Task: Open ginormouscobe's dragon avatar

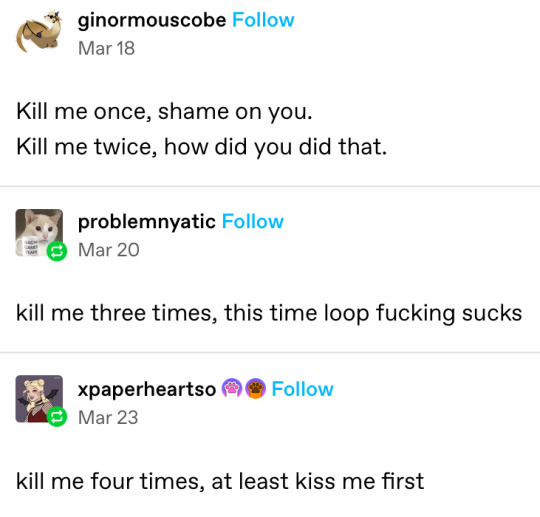Action: [39, 31]
